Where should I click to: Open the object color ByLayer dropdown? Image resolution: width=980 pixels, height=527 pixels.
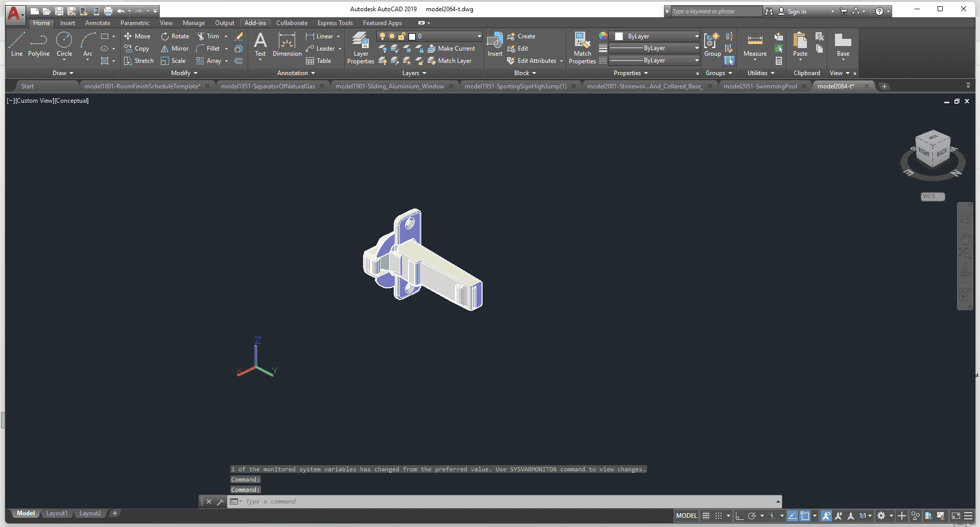pyautogui.click(x=697, y=36)
